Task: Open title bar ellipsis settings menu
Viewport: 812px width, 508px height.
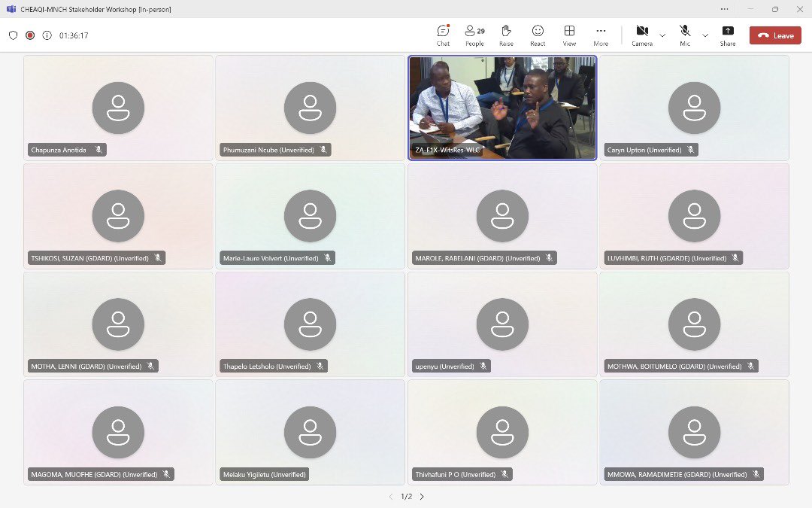Action: click(725, 9)
